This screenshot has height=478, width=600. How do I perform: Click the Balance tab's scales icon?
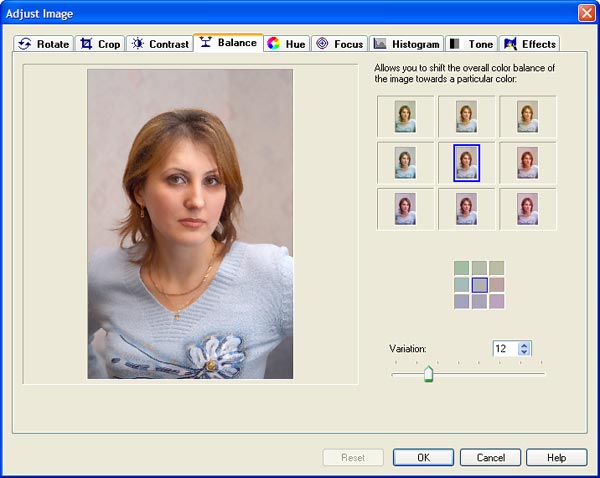pos(205,42)
